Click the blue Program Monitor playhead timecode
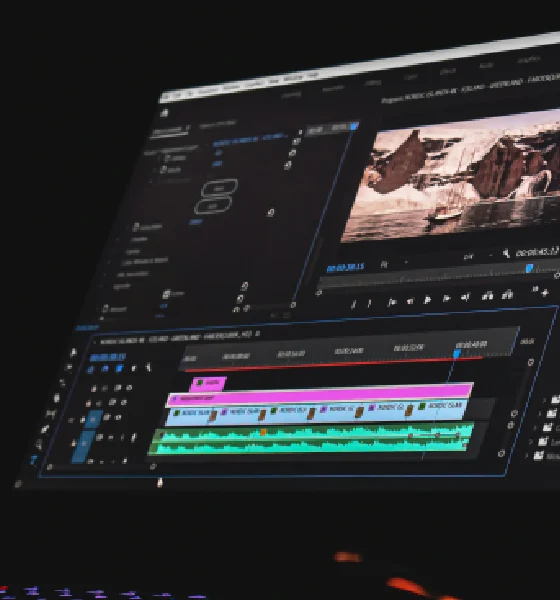Viewport: 560px width, 600px height. click(345, 267)
